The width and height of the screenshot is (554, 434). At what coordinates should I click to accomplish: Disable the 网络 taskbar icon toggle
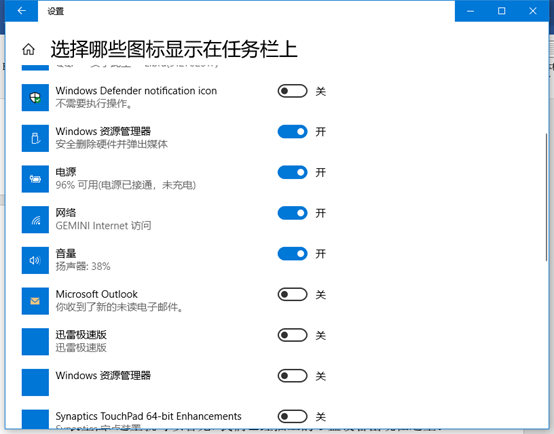click(292, 213)
